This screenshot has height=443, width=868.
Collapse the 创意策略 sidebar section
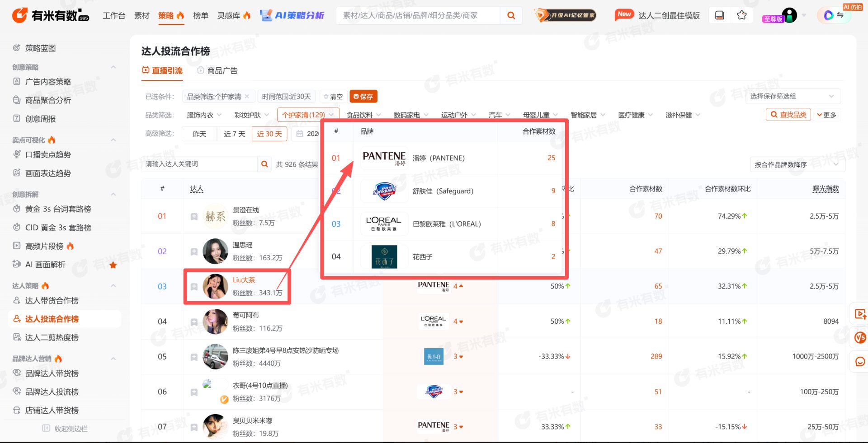(113, 67)
